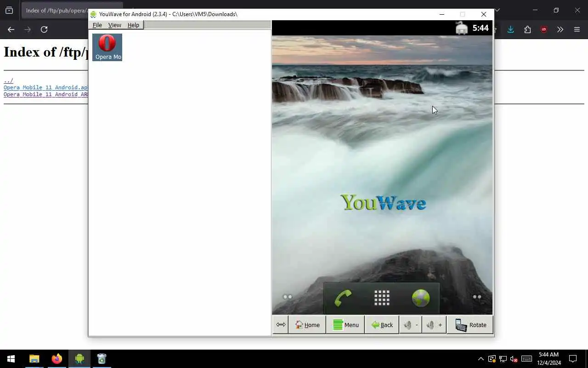Open the View menu in YouWave
The width and height of the screenshot is (588, 368).
click(114, 25)
